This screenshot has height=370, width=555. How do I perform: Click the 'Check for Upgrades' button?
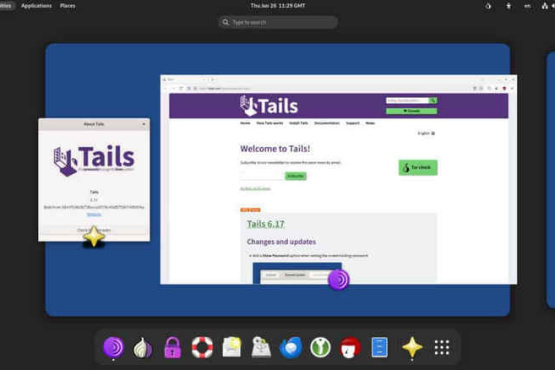click(94, 230)
